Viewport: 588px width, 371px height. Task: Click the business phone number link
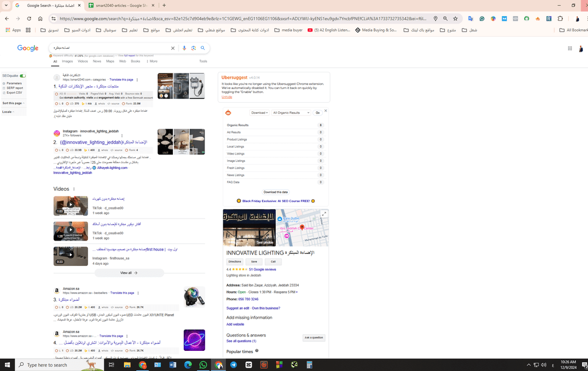pyautogui.click(x=248, y=299)
